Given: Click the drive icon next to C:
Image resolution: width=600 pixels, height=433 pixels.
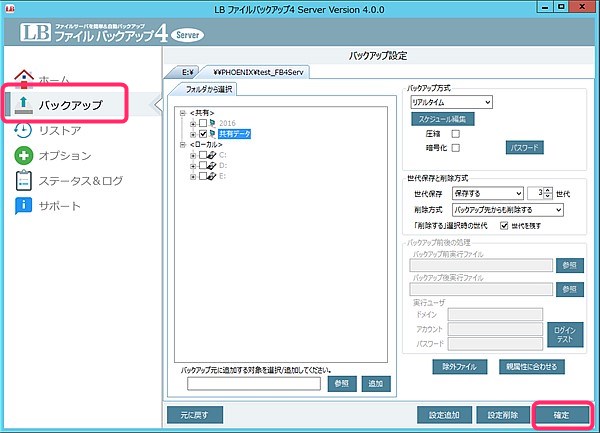Looking at the screenshot, I should (x=212, y=155).
